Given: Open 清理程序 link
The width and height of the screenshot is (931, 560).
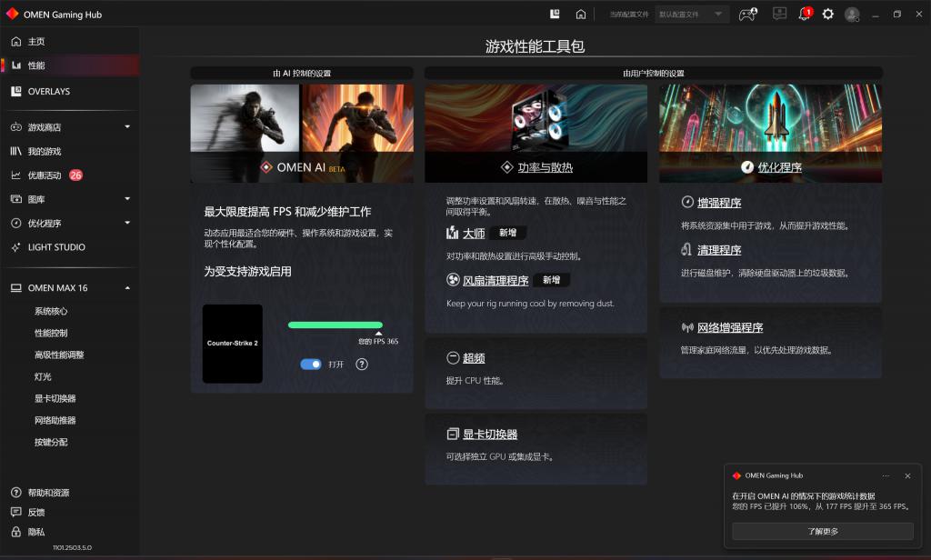Looking at the screenshot, I should pyautogui.click(x=719, y=250).
